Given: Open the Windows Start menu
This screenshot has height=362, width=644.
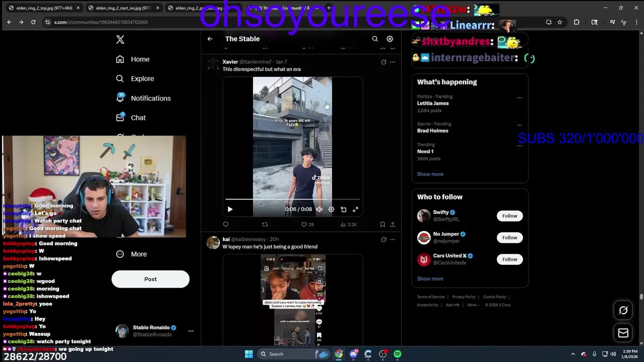Looking at the screenshot, I should [249, 354].
